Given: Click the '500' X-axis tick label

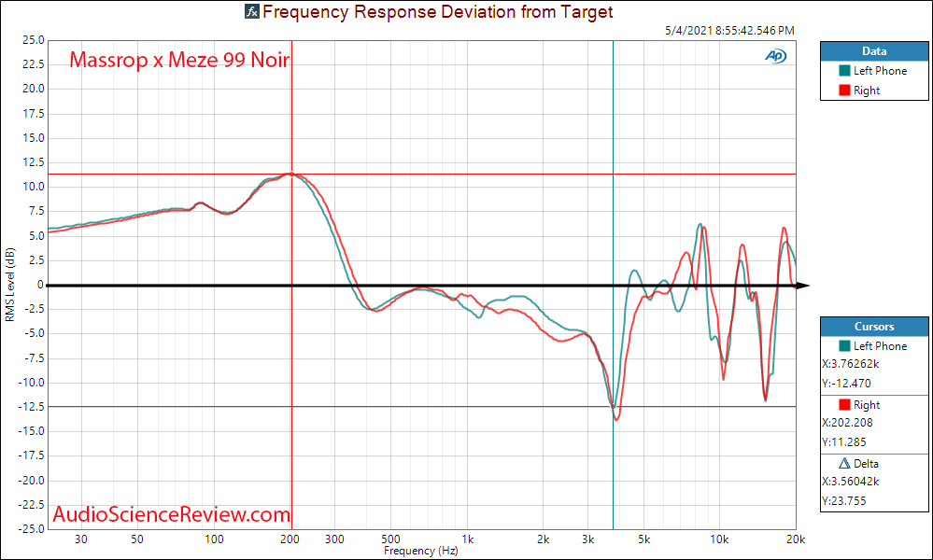Looking at the screenshot, I should (391, 539).
